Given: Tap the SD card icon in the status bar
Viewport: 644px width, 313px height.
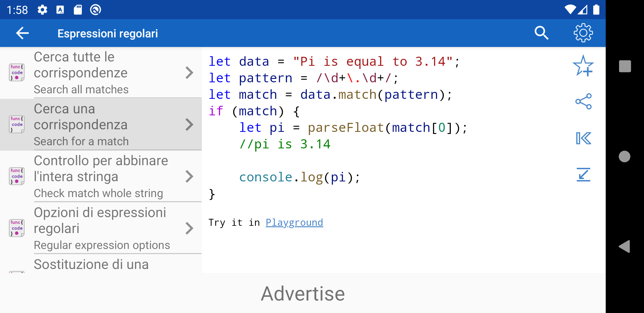Looking at the screenshot, I should (78, 10).
